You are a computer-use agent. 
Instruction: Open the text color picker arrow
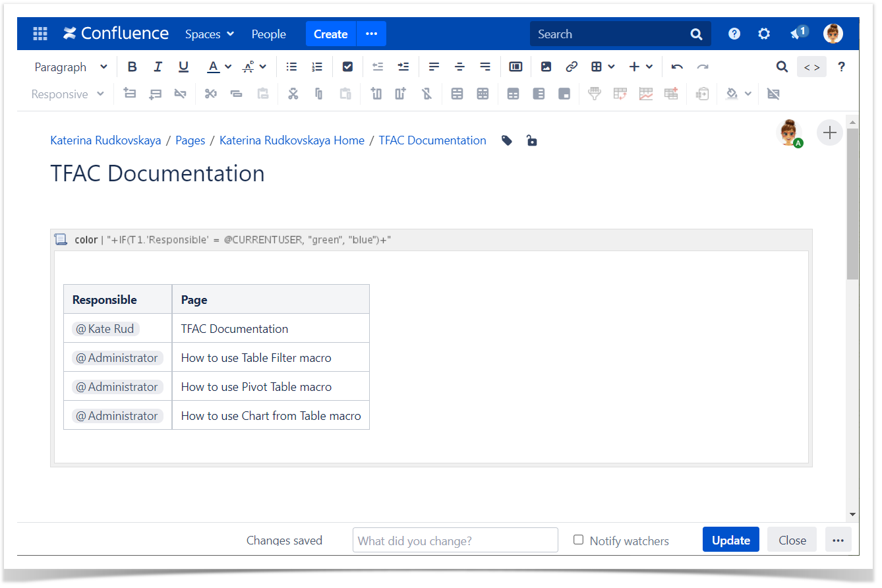228,67
